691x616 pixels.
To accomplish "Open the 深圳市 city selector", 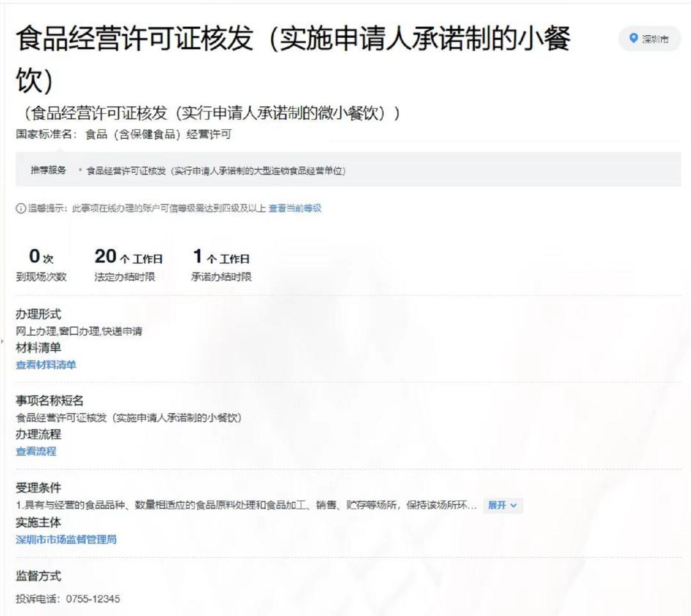I will [x=649, y=39].
